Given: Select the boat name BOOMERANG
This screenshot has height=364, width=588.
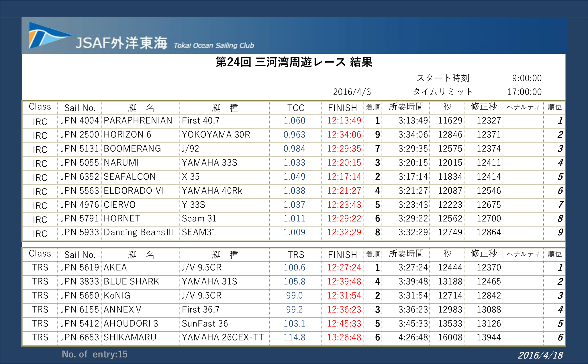Looking at the screenshot, I should click(x=132, y=149).
